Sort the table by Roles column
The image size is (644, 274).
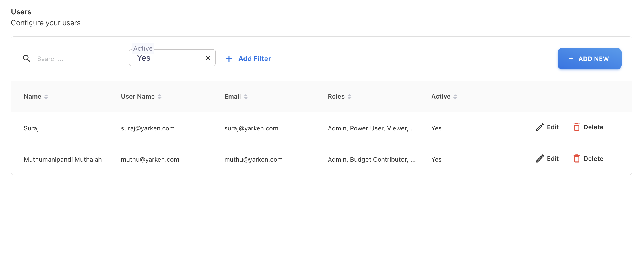(x=349, y=97)
